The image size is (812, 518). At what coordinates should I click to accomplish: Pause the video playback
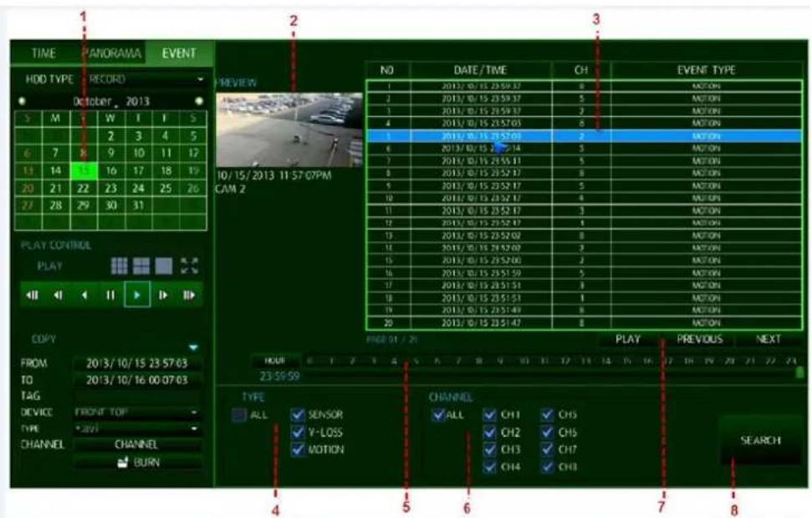pyautogui.click(x=110, y=295)
